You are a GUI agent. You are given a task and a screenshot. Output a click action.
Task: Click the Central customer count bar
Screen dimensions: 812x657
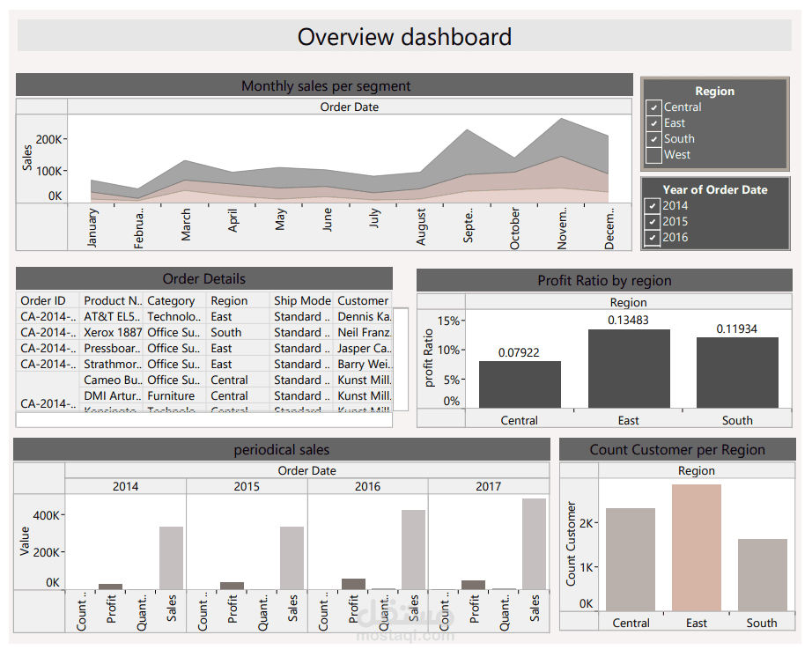[631, 559]
